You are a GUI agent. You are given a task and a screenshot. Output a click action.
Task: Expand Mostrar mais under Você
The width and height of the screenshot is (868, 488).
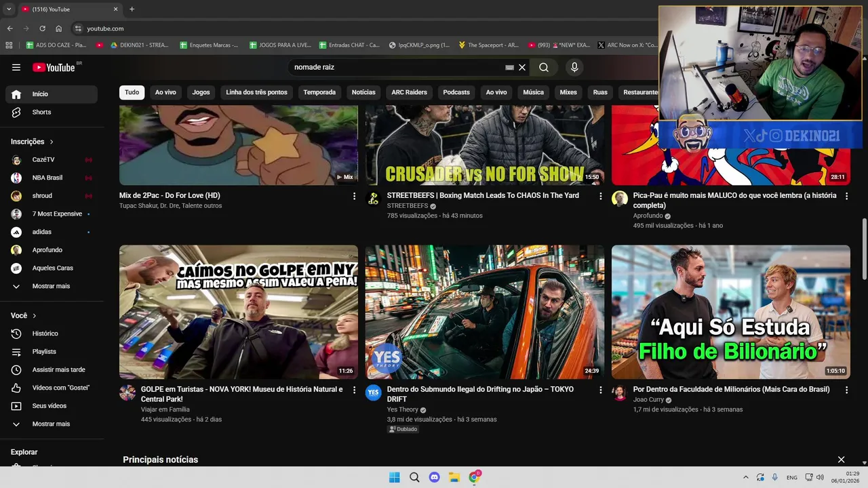pyautogui.click(x=52, y=424)
